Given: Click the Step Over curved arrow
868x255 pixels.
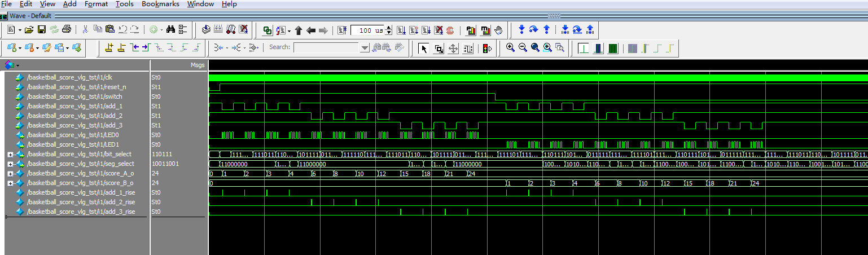Looking at the screenshot, I should tap(534, 29).
